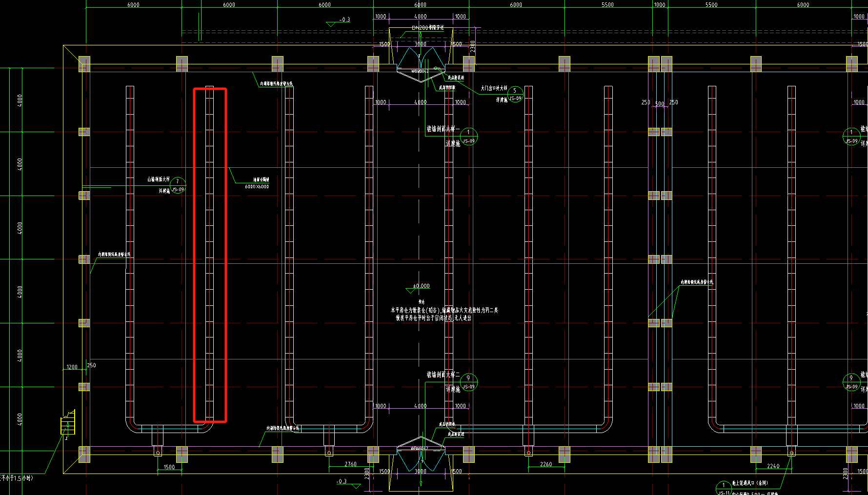Click the "大门出口处大样" detail label
The height and width of the screenshot is (495, 868).
[x=494, y=88]
